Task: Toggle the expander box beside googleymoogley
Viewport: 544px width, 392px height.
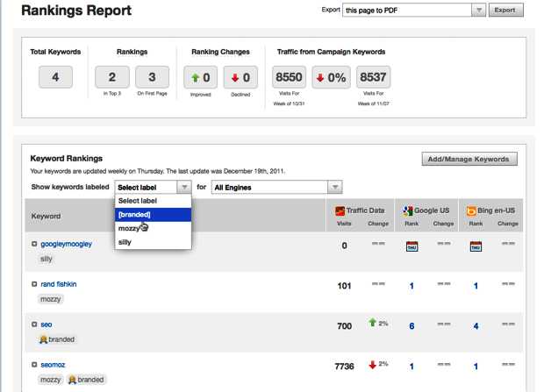Action: (34, 244)
